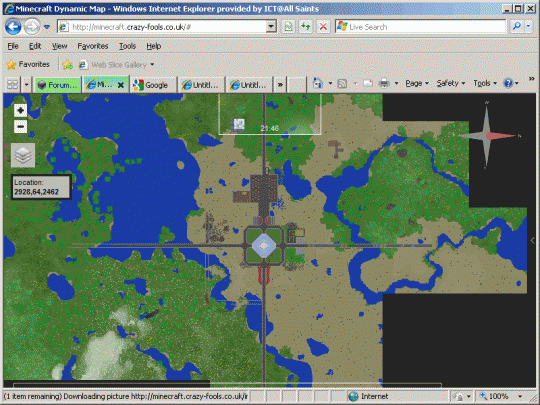The image size is (540, 405).
Task: Zoom out the map with minus button
Action: click(20, 126)
